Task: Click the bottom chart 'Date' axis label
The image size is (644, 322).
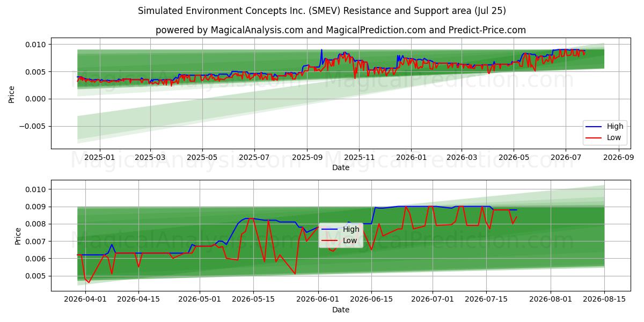Action: [341, 310]
